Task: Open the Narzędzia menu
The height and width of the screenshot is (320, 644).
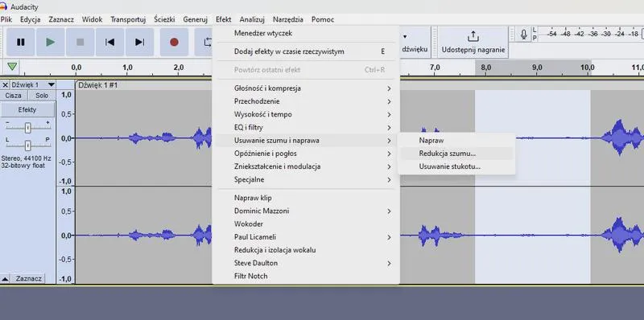Action: coord(288,19)
